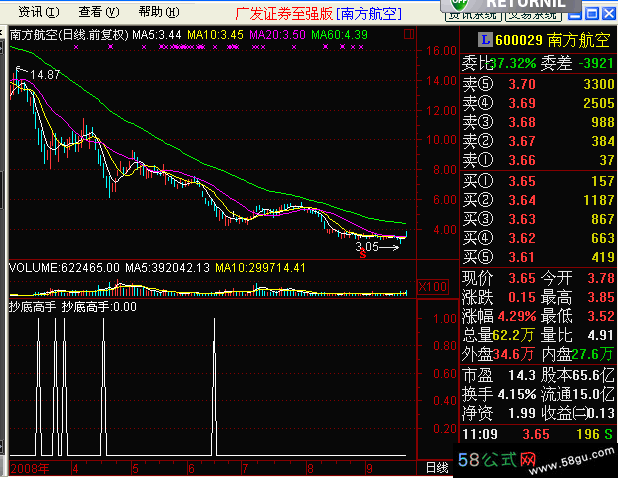The width and height of the screenshot is (618, 478).
Task: Click the red S marker below 3.05
Action: (x=363, y=255)
